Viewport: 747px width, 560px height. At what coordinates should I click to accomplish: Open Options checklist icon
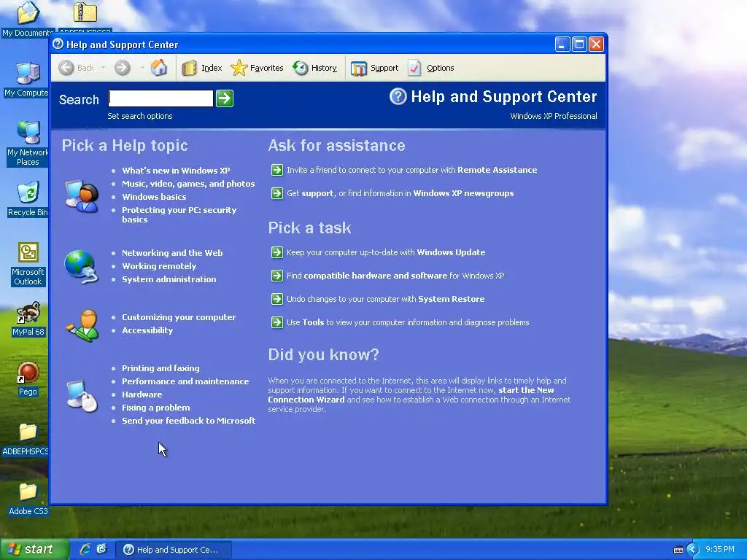pos(414,68)
